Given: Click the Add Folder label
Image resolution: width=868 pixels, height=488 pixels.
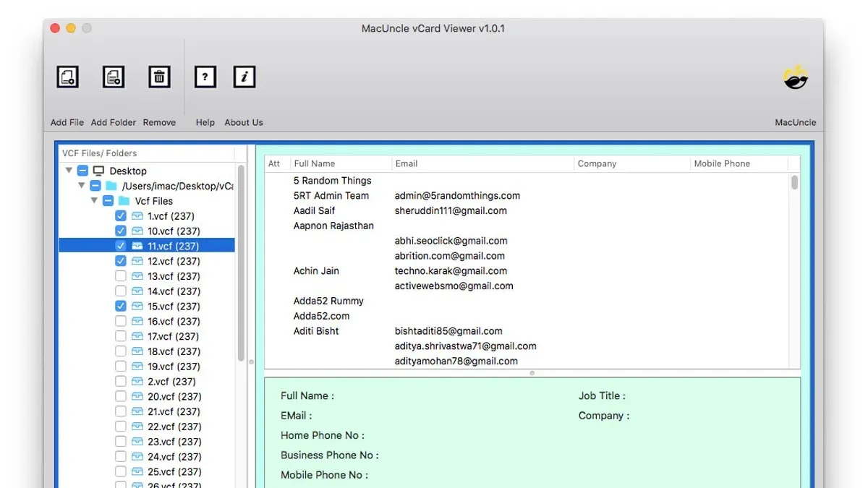Looking at the screenshot, I should tap(114, 123).
